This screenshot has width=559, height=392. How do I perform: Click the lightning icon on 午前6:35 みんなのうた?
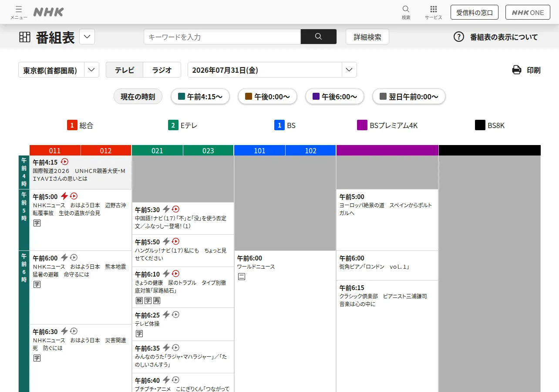click(166, 348)
